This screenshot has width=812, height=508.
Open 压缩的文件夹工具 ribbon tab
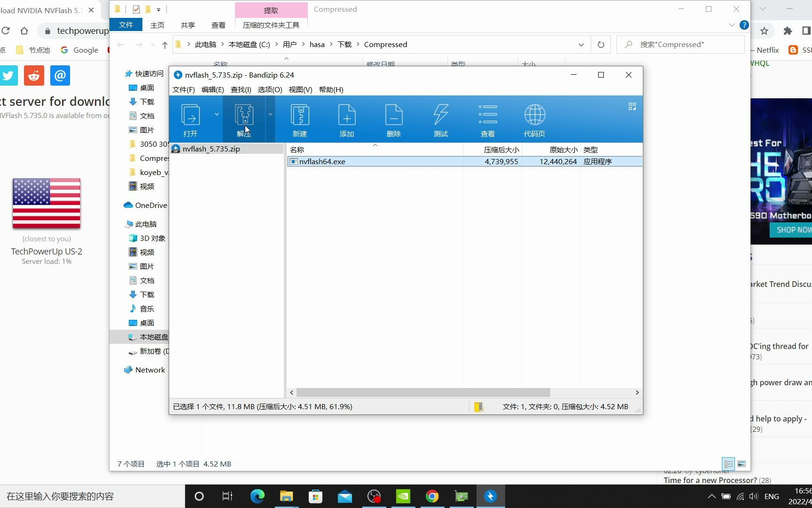click(271, 25)
